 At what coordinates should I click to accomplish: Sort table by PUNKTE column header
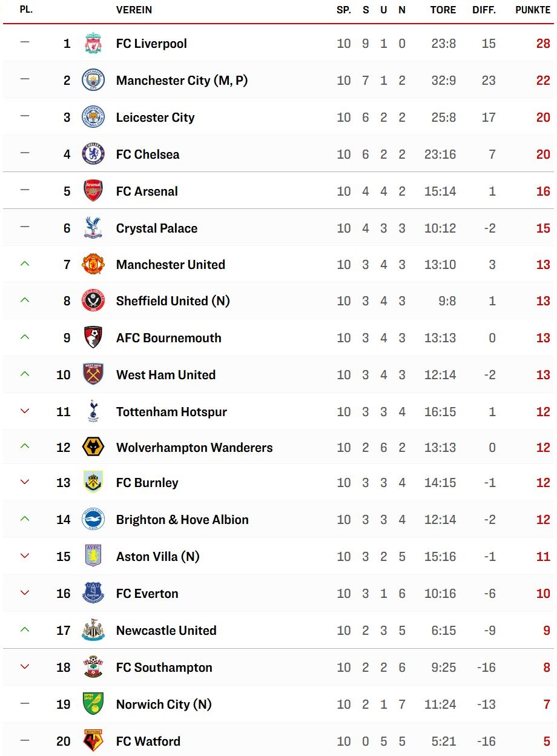tap(533, 10)
